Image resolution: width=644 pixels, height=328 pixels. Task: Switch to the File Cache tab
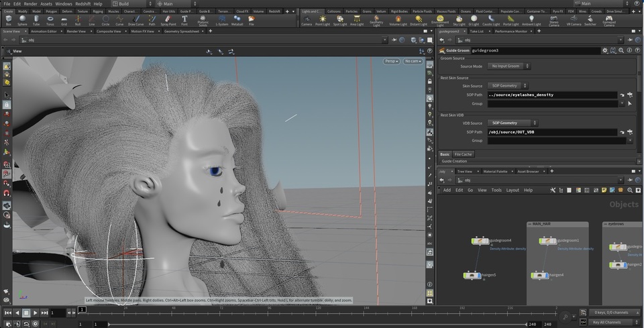pyautogui.click(x=463, y=154)
